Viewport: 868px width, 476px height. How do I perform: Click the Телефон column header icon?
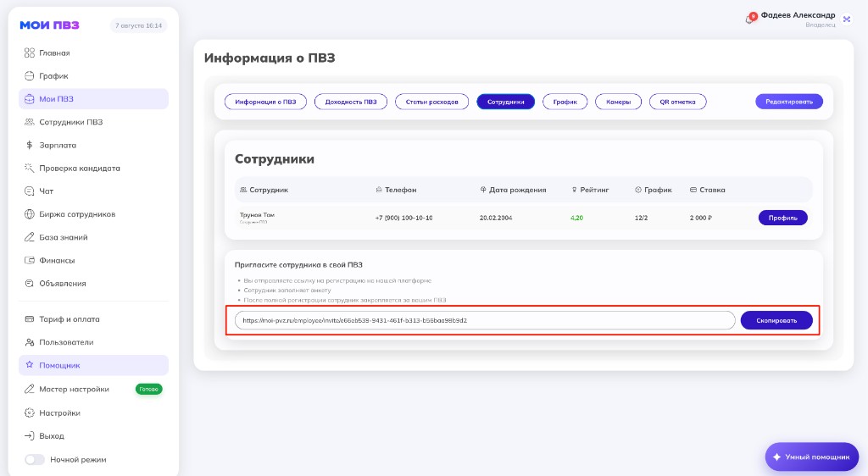379,190
